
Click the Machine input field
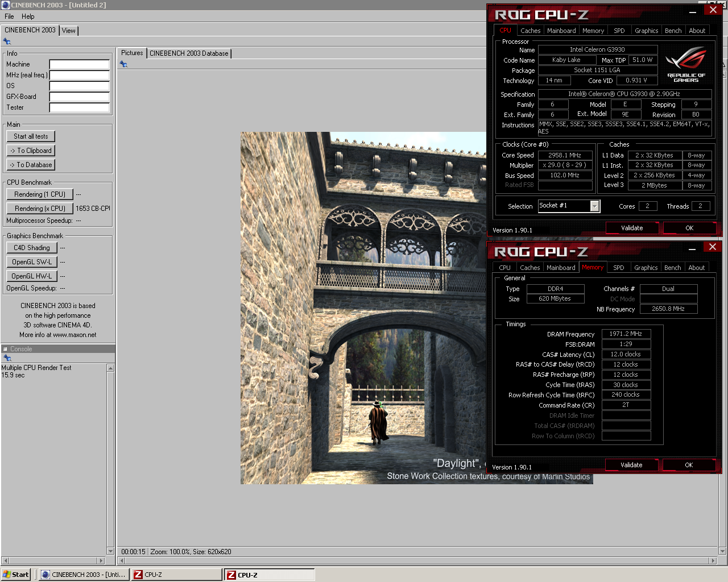click(79, 64)
